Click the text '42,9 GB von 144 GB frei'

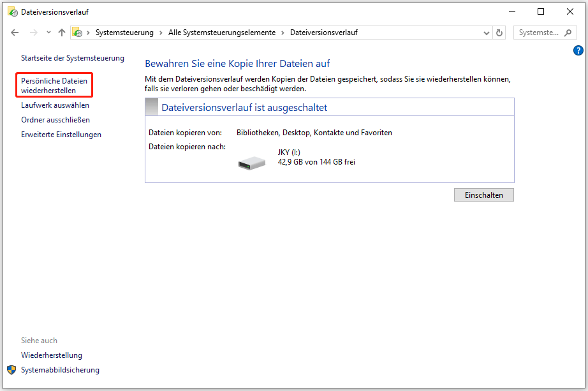pyautogui.click(x=316, y=162)
